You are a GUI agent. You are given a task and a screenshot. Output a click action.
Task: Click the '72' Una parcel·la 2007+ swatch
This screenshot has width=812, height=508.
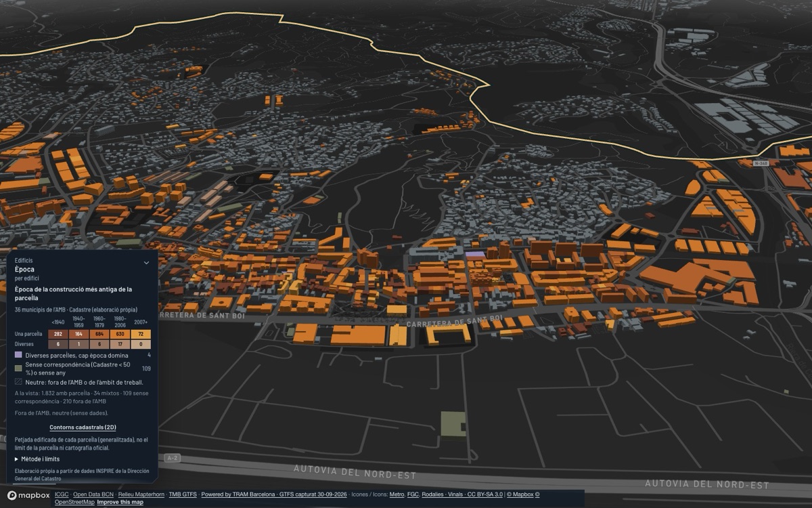coord(141,334)
